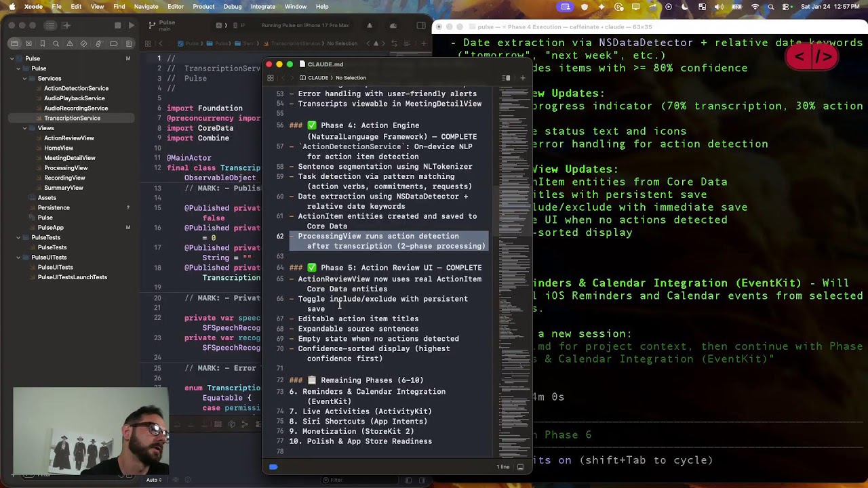Screen dimensions: 868x488
Task: Toggle the Xcode navigator sidebar
Action: [50, 26]
